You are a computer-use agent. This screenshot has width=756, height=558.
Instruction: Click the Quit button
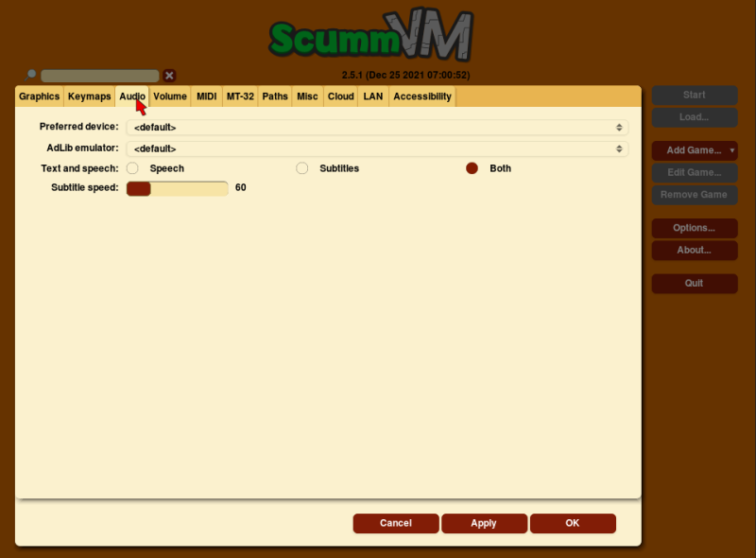click(695, 284)
